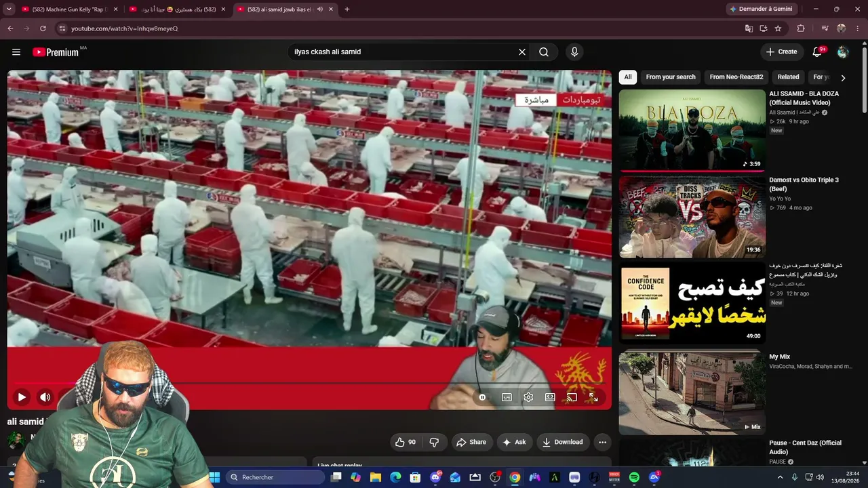
Task: Open Windows Start menu
Action: pyautogui.click(x=214, y=477)
